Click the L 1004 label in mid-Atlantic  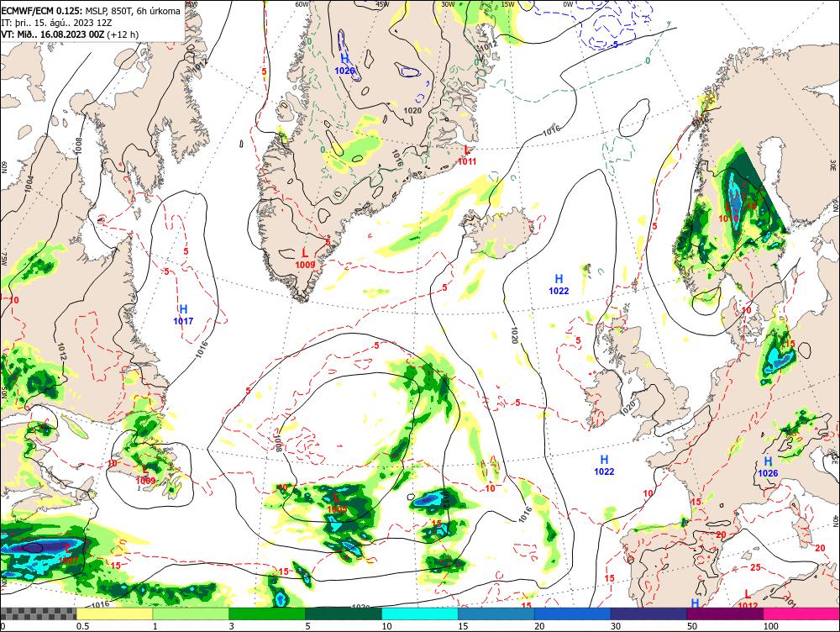tap(337, 503)
